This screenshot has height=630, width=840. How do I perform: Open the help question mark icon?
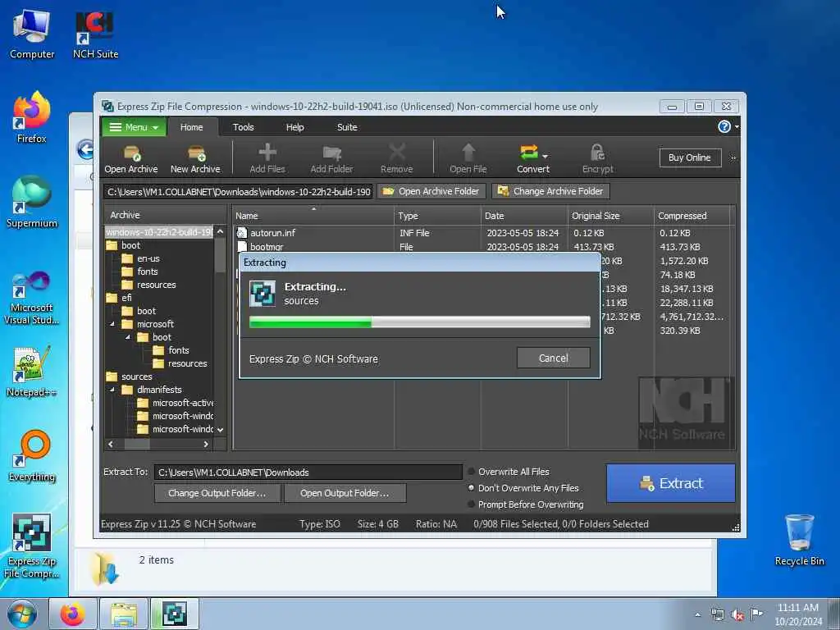click(x=724, y=126)
